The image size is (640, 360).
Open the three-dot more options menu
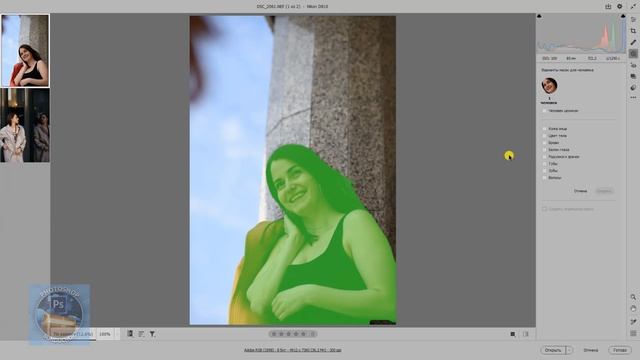(633, 98)
